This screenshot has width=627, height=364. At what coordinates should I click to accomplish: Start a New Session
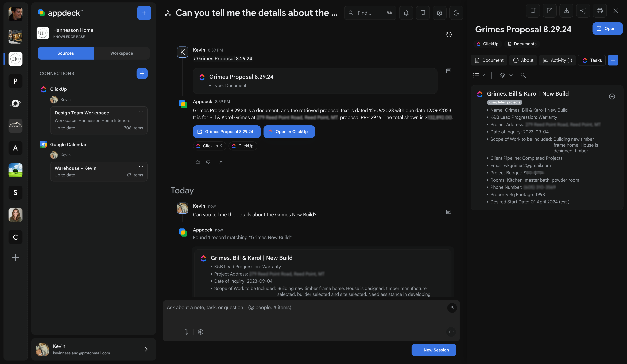434,350
